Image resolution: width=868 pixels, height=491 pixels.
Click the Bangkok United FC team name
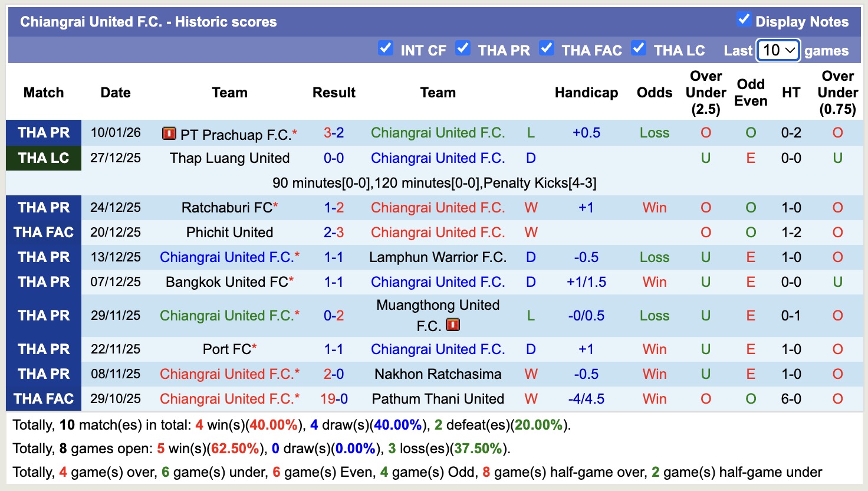pyautogui.click(x=225, y=282)
